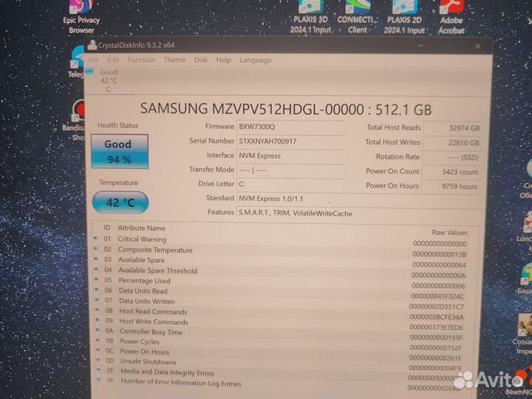Viewport: 532px width, 399px height.
Task: Open the Theme menu
Action: [174, 60]
